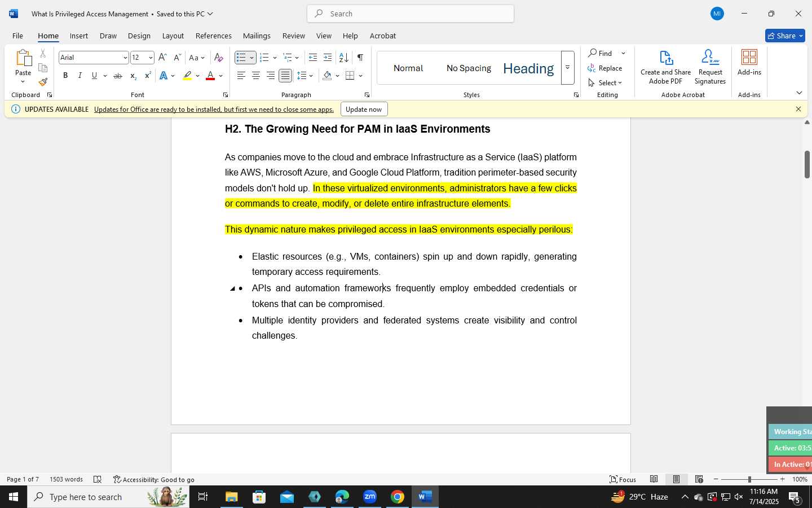Click the Search box in title bar

click(x=411, y=14)
